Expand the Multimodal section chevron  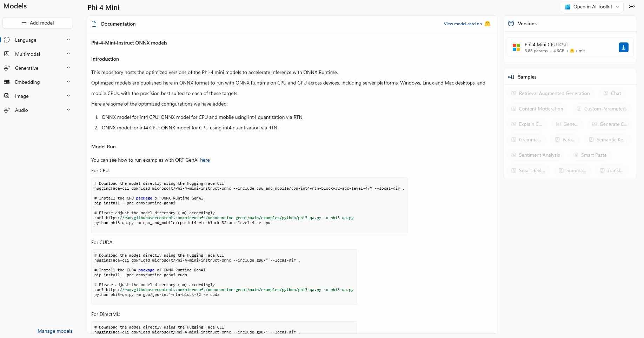[68, 54]
